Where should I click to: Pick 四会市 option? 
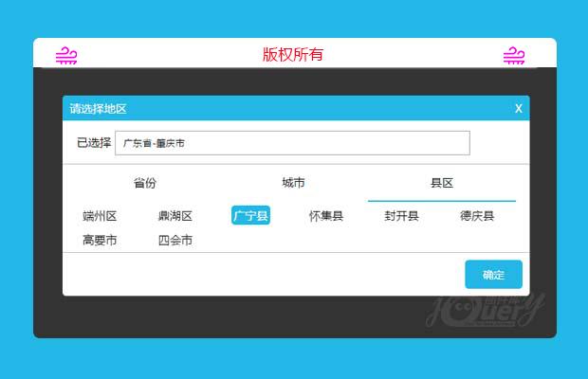point(175,241)
